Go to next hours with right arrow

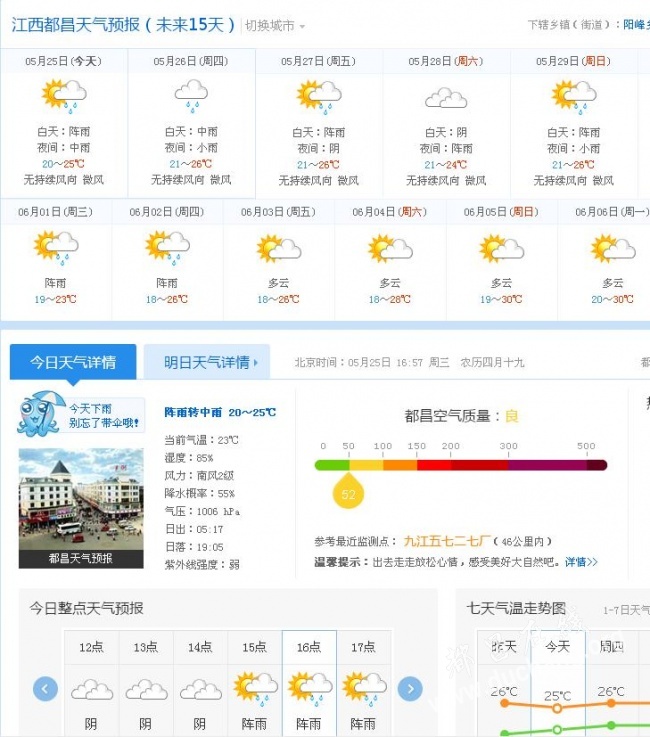[x=410, y=689]
